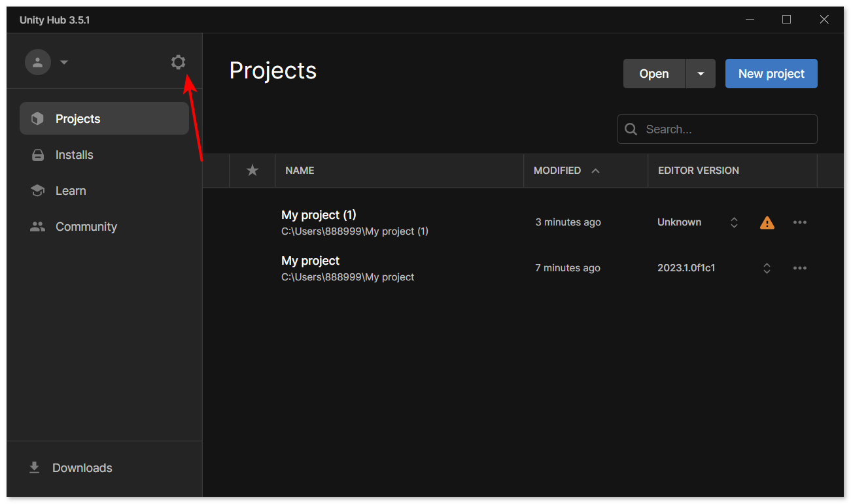Open the My project row name
Screen dimensions: 851x504
click(310, 261)
